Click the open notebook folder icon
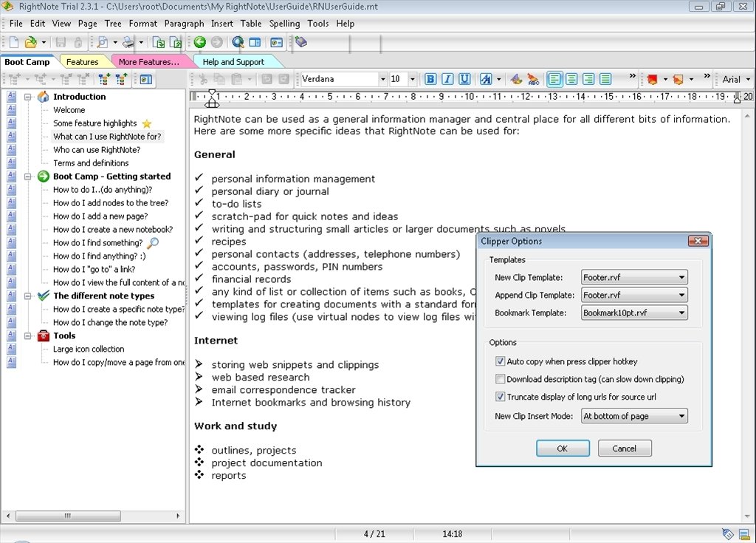 click(x=31, y=42)
